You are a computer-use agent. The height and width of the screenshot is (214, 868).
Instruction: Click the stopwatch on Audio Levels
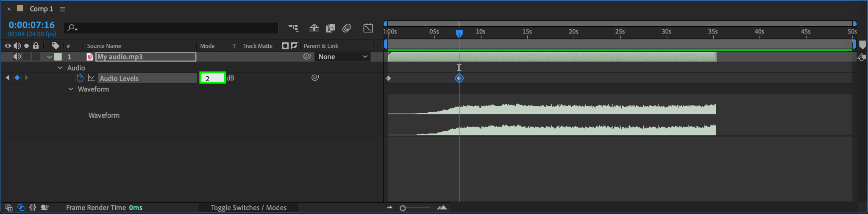[x=80, y=78]
